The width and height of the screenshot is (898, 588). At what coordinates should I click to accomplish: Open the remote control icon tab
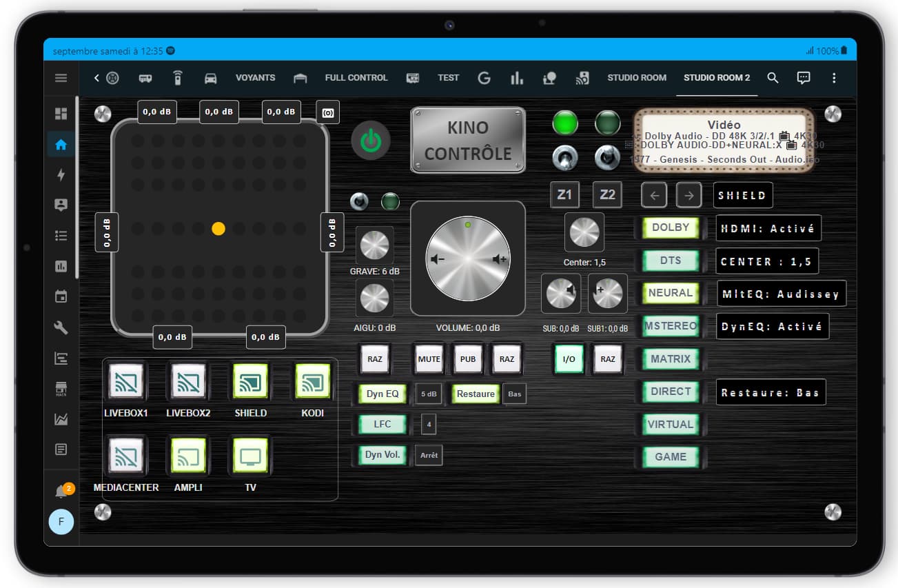click(178, 78)
